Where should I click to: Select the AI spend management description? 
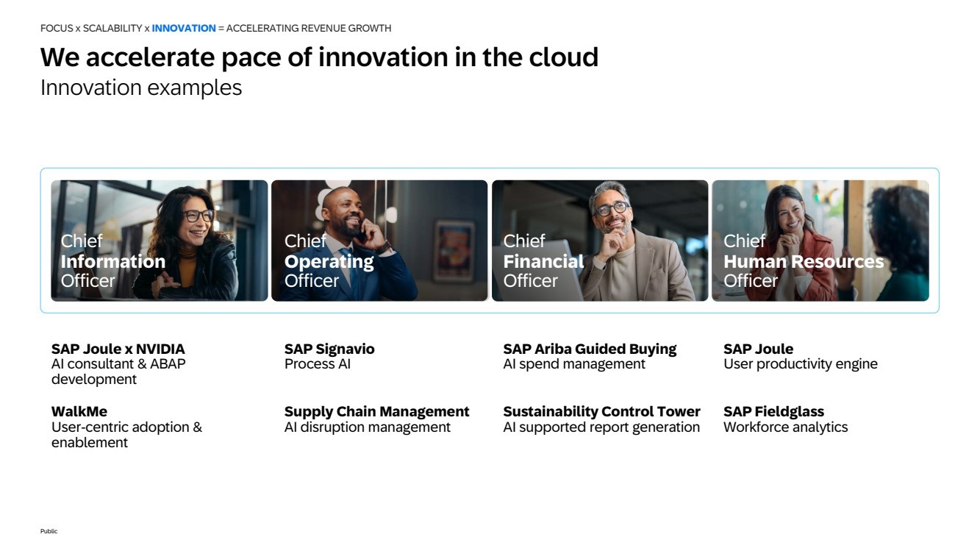click(x=574, y=364)
